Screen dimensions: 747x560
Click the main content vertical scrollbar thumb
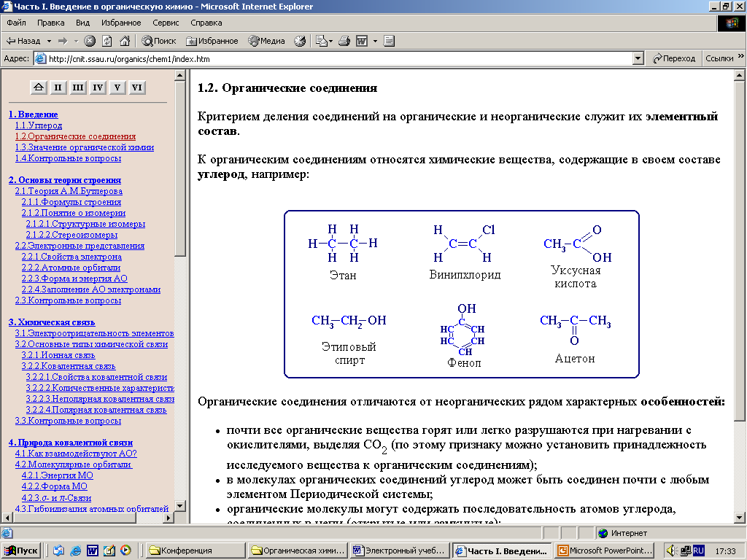point(739,250)
